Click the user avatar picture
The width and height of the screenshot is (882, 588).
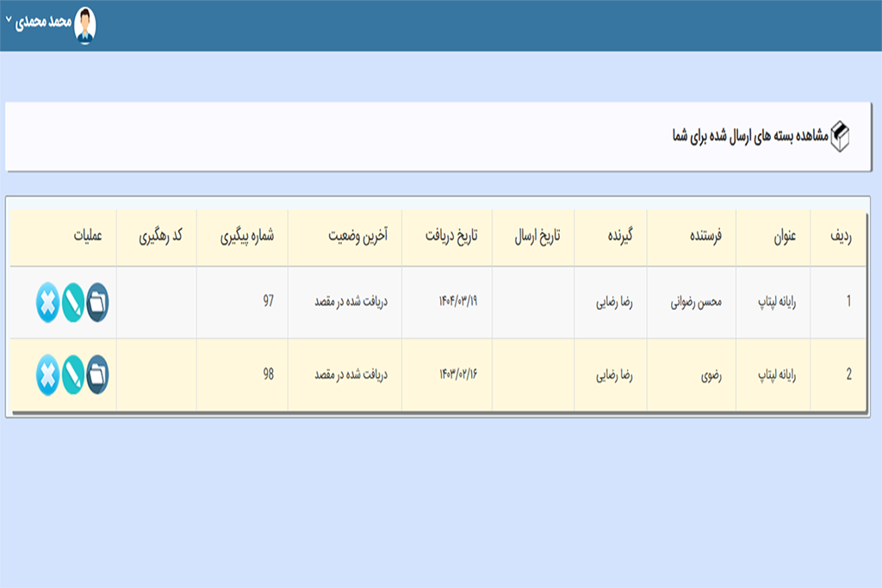[85, 25]
